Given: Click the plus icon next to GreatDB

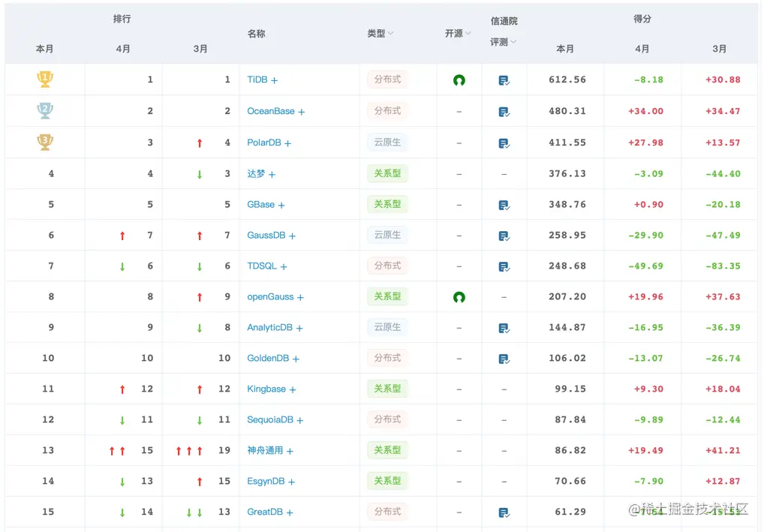Looking at the screenshot, I should pyautogui.click(x=290, y=513).
